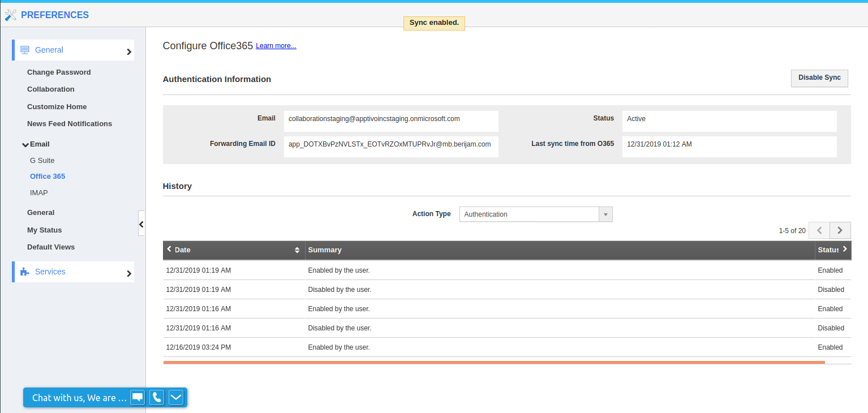The height and width of the screenshot is (413, 868).
Task: Select IMAP in the Email menu
Action: tap(39, 193)
